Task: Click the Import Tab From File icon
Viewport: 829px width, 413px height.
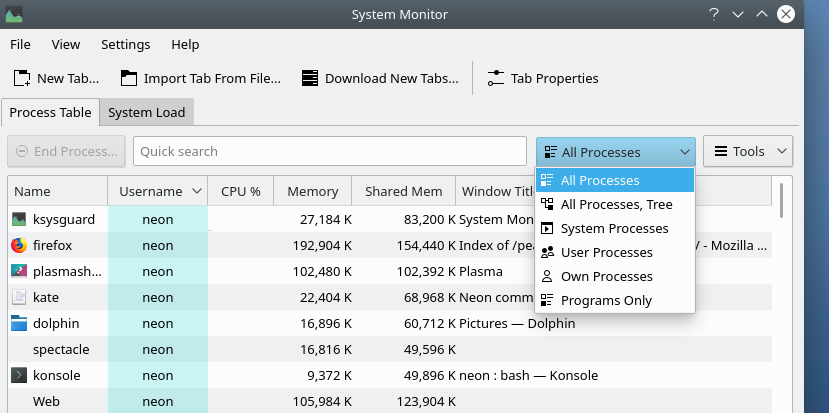Action: (x=128, y=78)
